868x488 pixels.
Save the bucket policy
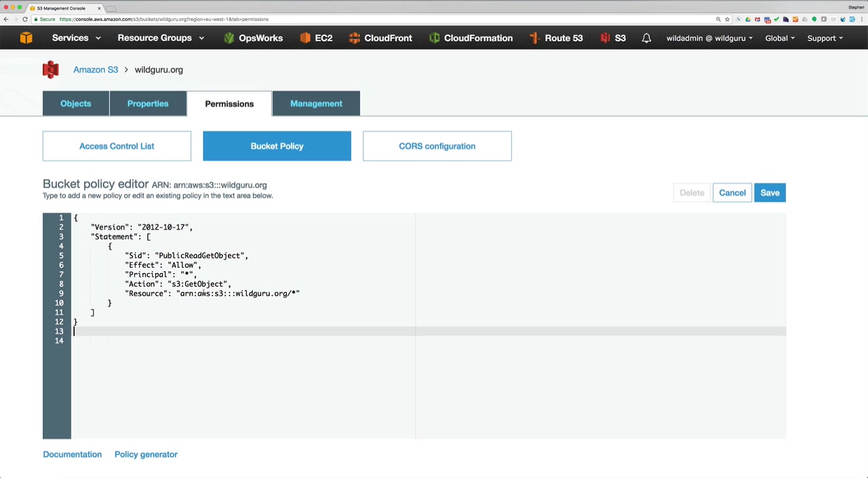click(x=770, y=193)
